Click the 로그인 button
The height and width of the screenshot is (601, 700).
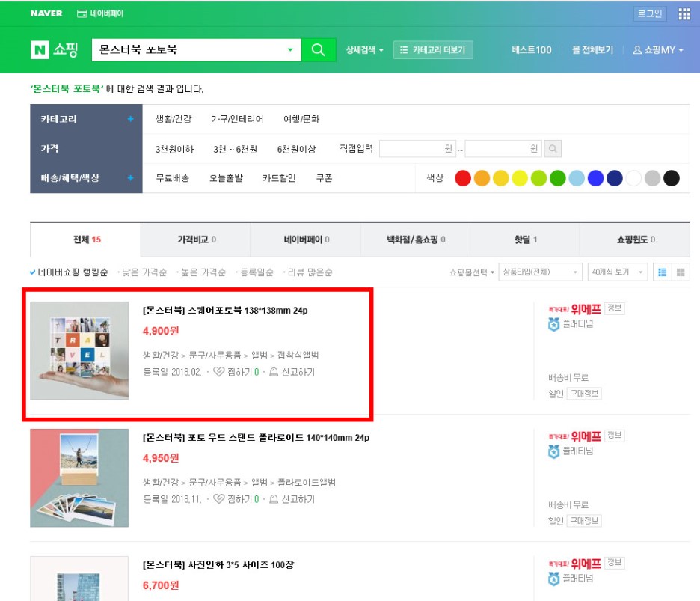tap(650, 14)
